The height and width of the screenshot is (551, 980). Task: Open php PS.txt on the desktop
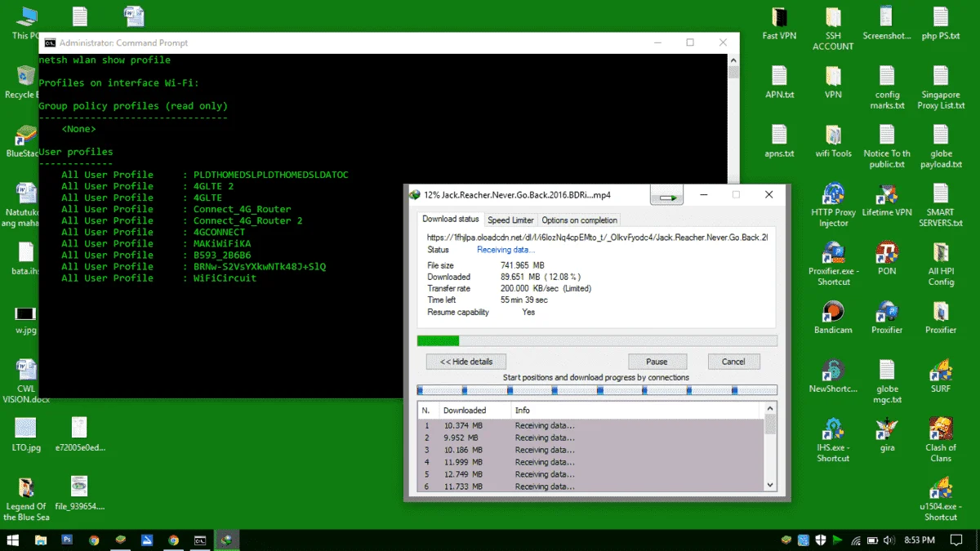pos(941,24)
